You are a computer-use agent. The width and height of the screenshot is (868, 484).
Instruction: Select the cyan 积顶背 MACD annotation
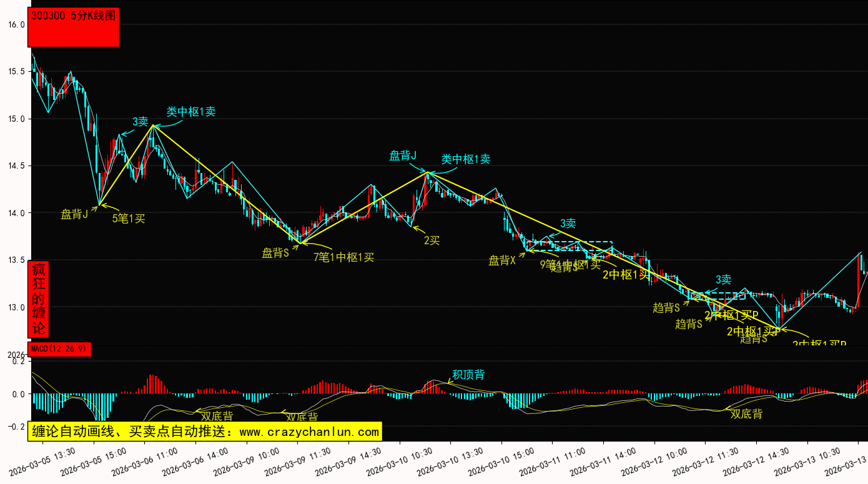(468, 375)
